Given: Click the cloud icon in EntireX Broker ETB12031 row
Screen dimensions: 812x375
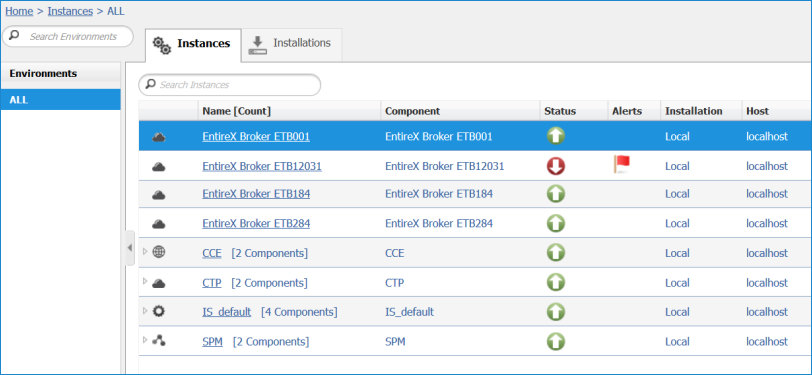Looking at the screenshot, I should pyautogui.click(x=158, y=167).
